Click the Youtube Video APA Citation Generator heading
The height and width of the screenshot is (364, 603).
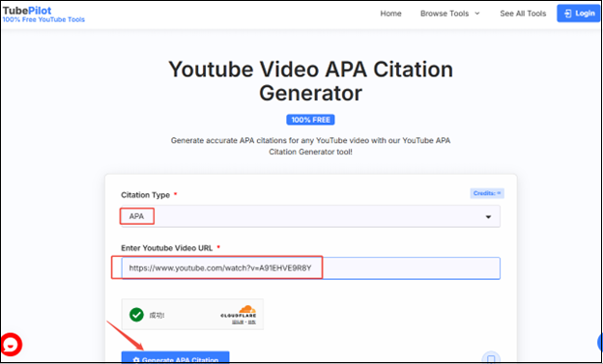310,81
